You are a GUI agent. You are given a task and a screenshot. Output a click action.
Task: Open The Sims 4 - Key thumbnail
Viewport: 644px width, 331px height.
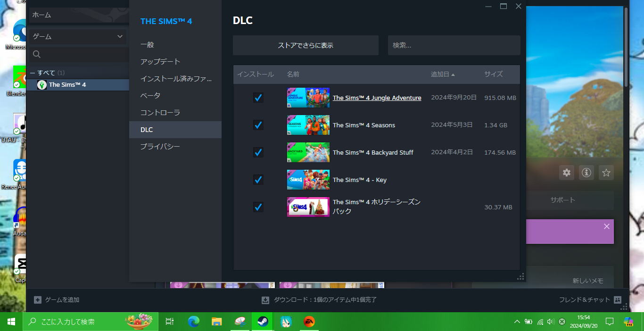tap(308, 180)
